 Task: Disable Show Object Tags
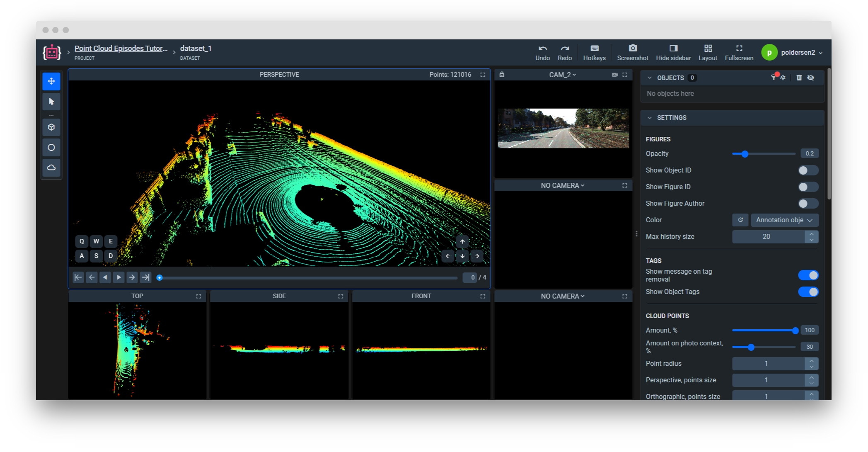pyautogui.click(x=808, y=292)
